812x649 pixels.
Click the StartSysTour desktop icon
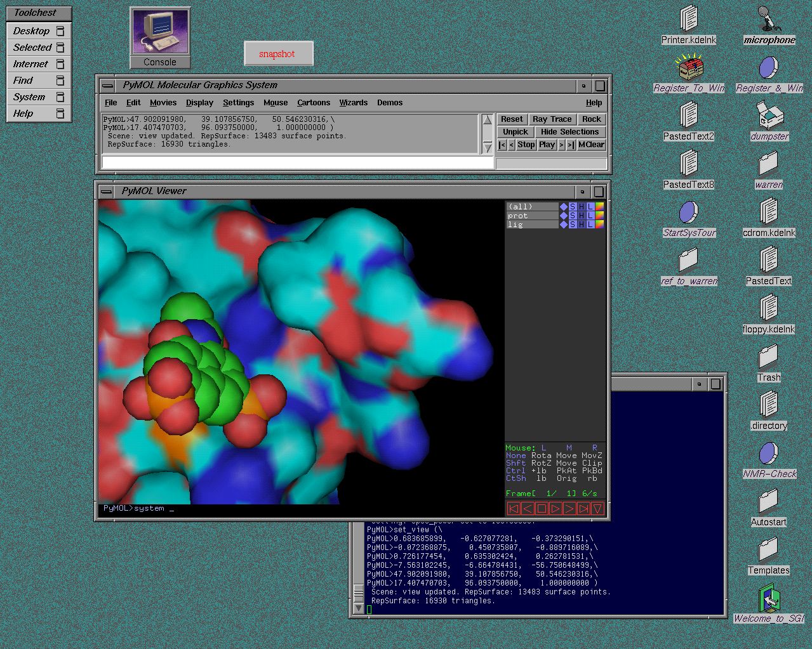[x=689, y=218]
